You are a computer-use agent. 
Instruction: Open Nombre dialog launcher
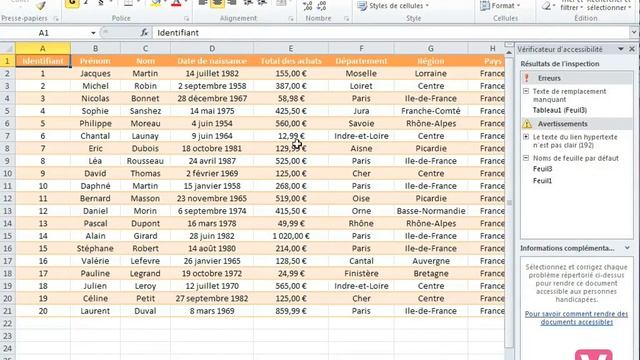pyautogui.click(x=347, y=19)
